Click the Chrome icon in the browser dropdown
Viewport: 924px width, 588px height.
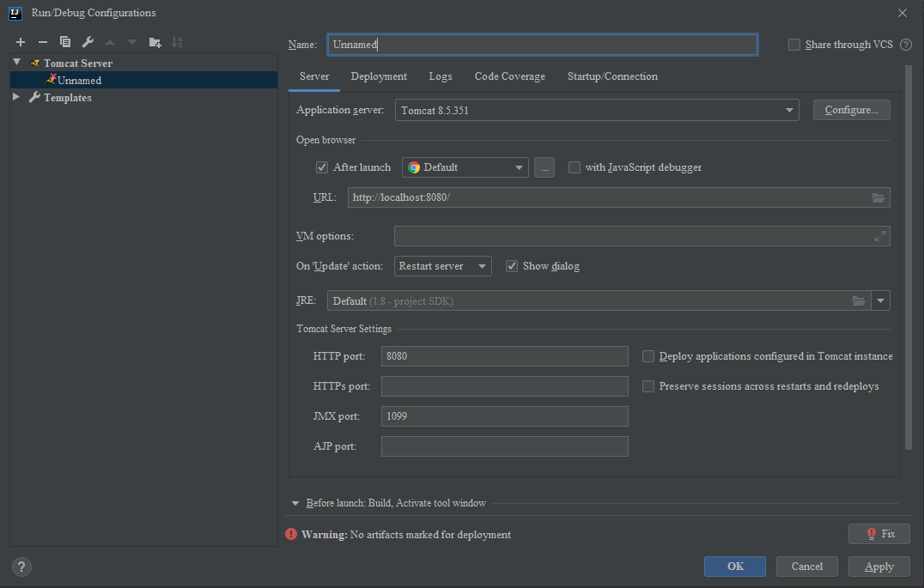coord(414,167)
